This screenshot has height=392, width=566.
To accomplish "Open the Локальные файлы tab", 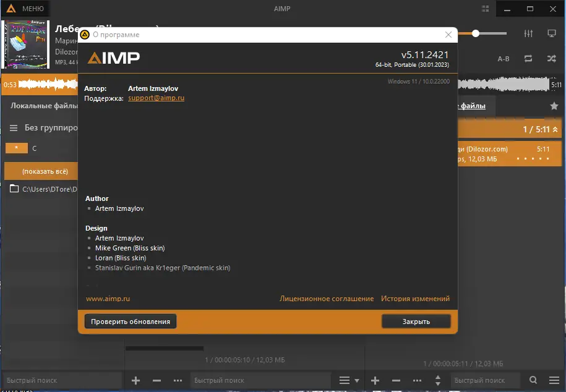I will tap(44, 106).
